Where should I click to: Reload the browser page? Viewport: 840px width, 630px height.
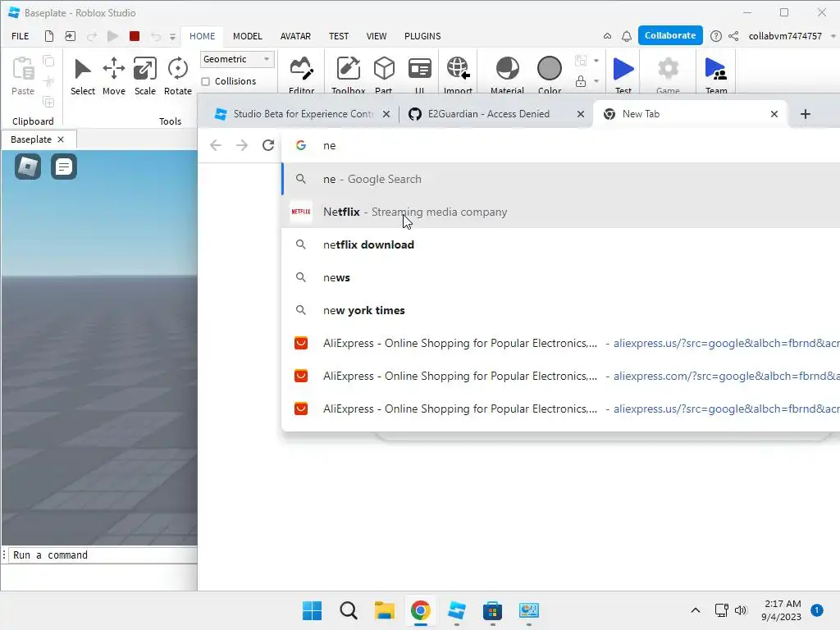(268, 145)
